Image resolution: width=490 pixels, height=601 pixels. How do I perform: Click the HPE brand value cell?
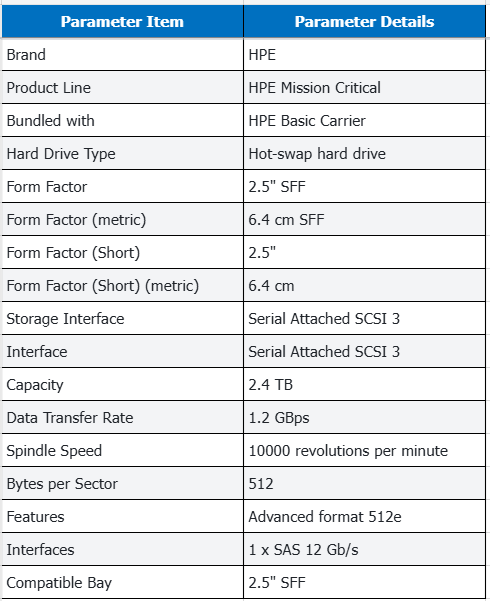click(x=364, y=54)
